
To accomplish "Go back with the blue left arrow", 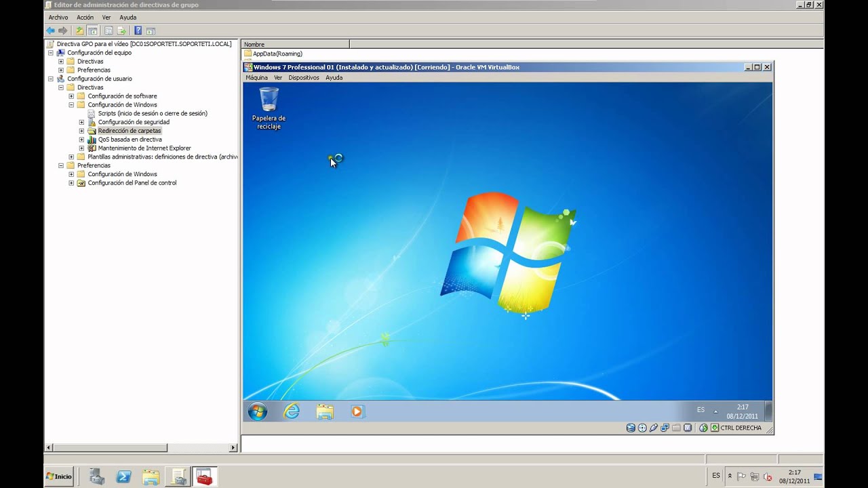I will point(50,30).
